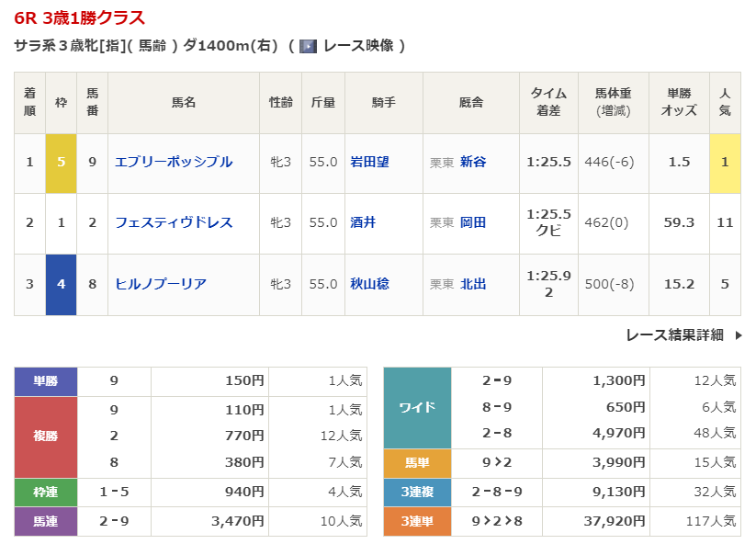The height and width of the screenshot is (544, 756).
Task: Open trainer 北出 stable page
Action: 473,284
